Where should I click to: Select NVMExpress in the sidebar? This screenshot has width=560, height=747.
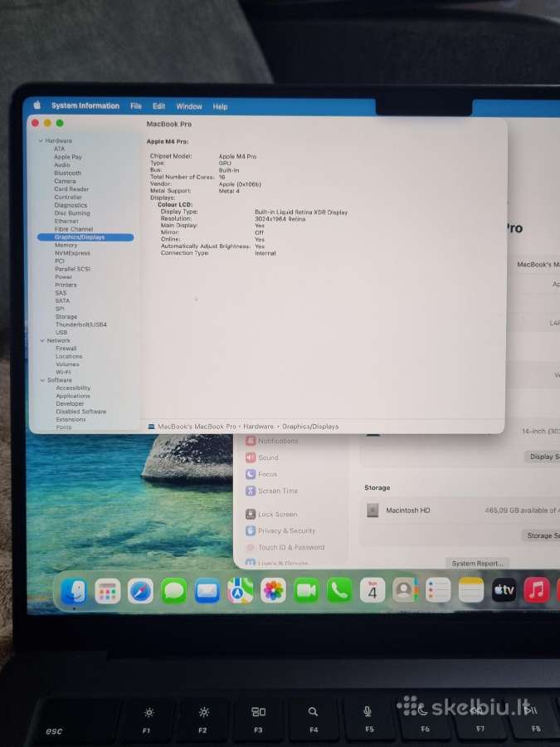[72, 253]
